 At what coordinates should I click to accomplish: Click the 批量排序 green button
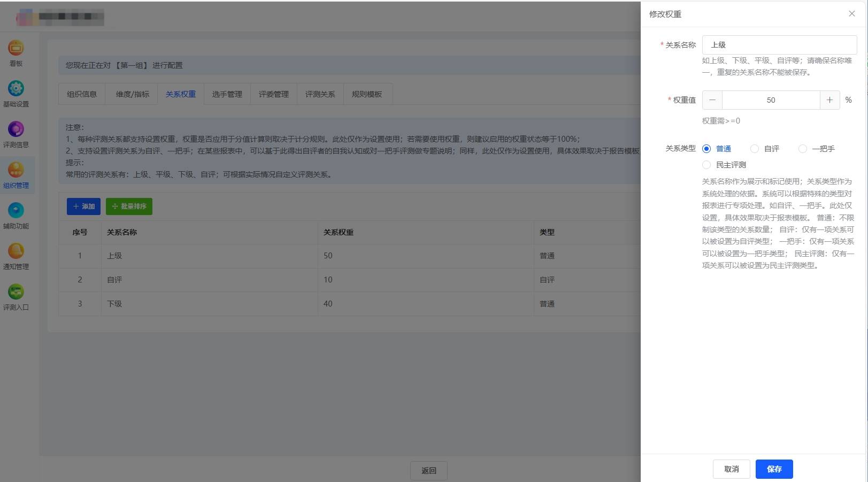pyautogui.click(x=129, y=206)
